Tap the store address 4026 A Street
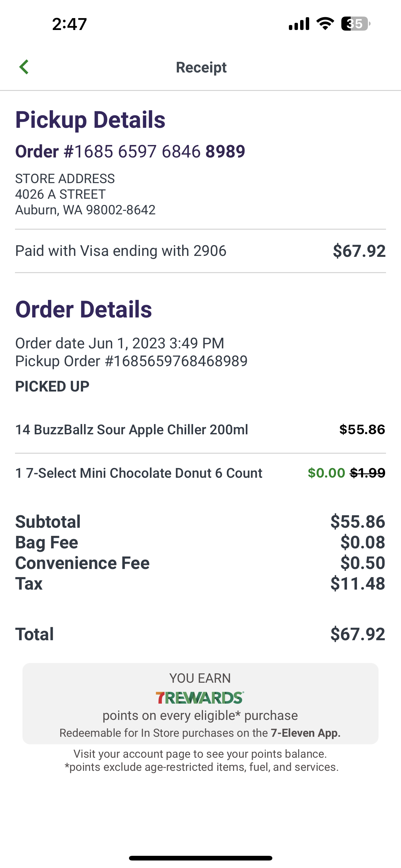401x868 pixels. [x=61, y=194]
